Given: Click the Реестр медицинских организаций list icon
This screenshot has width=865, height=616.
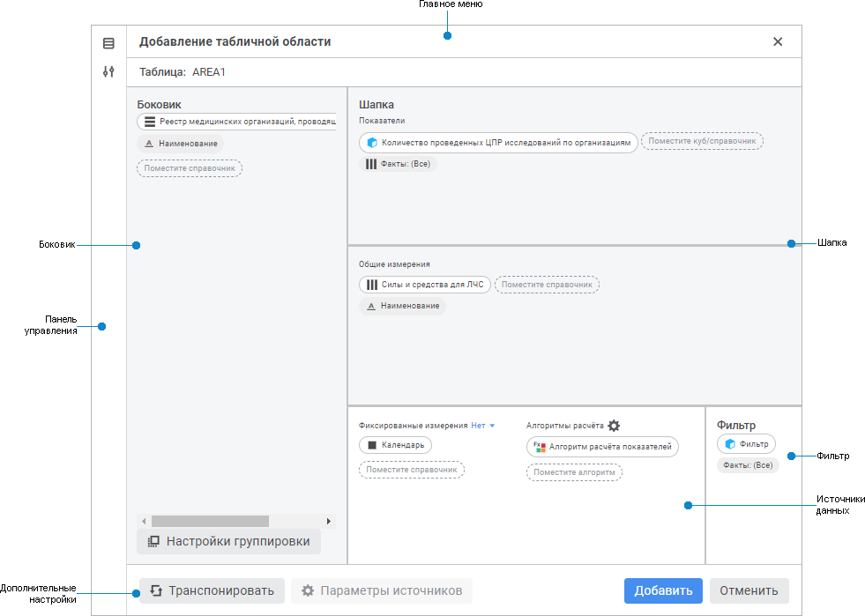Looking at the screenshot, I should tap(150, 122).
